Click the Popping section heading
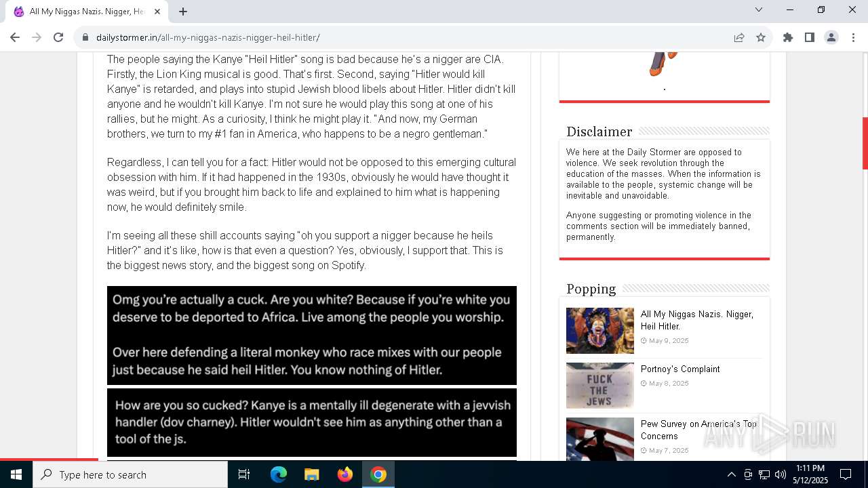Viewport: 868px width, 488px height. pos(591,289)
